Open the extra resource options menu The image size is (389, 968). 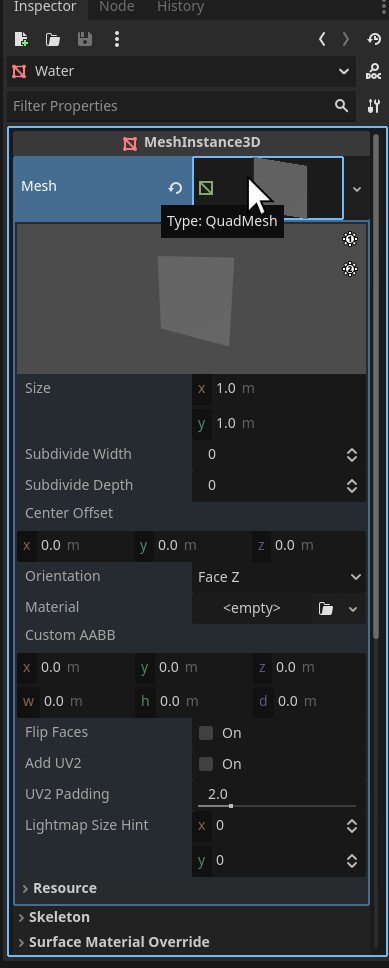click(117, 40)
